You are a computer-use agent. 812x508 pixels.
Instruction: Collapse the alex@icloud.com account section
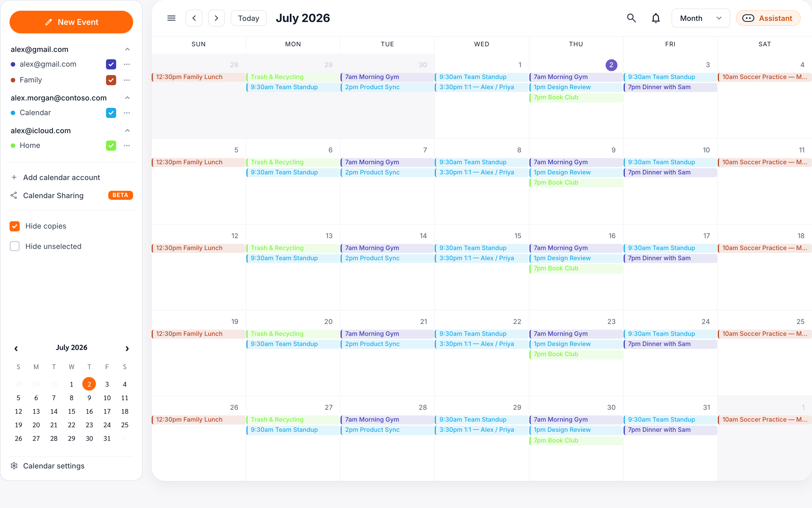(x=127, y=131)
